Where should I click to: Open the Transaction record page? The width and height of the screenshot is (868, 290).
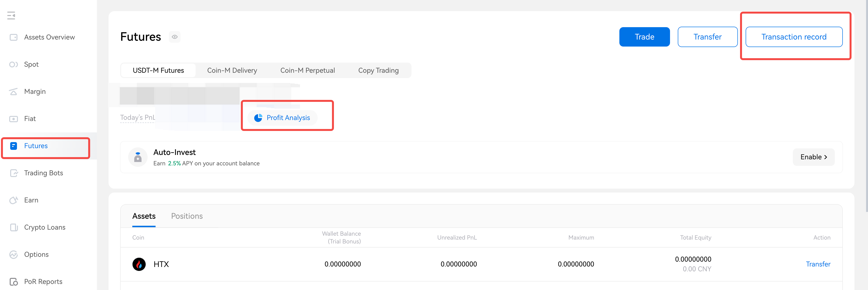pos(794,37)
